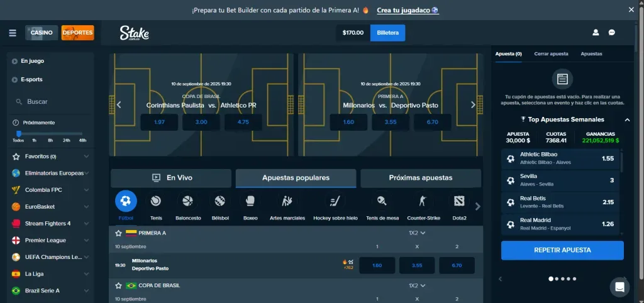This screenshot has width=644, height=303.
Task: Favorite the Copa de Brasil star
Action: [x=118, y=285]
